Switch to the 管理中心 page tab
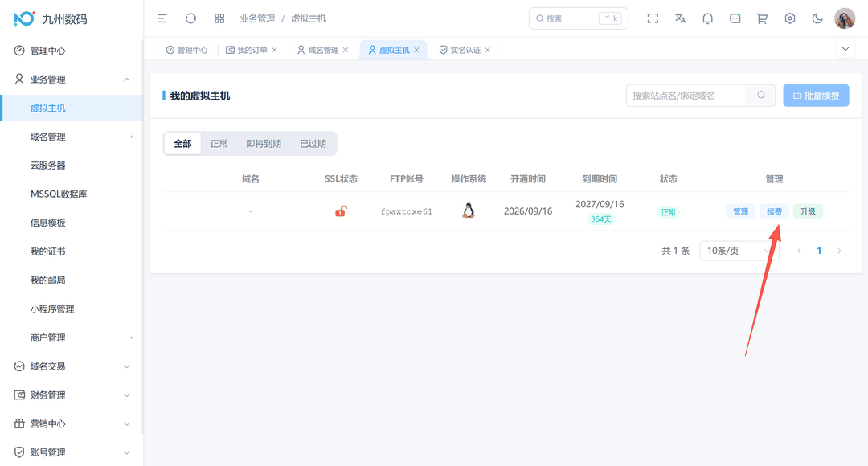 pyautogui.click(x=186, y=50)
